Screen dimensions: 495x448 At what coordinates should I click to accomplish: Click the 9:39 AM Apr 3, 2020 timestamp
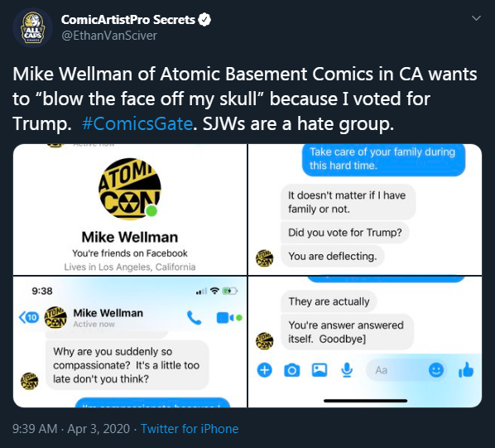click(x=71, y=429)
